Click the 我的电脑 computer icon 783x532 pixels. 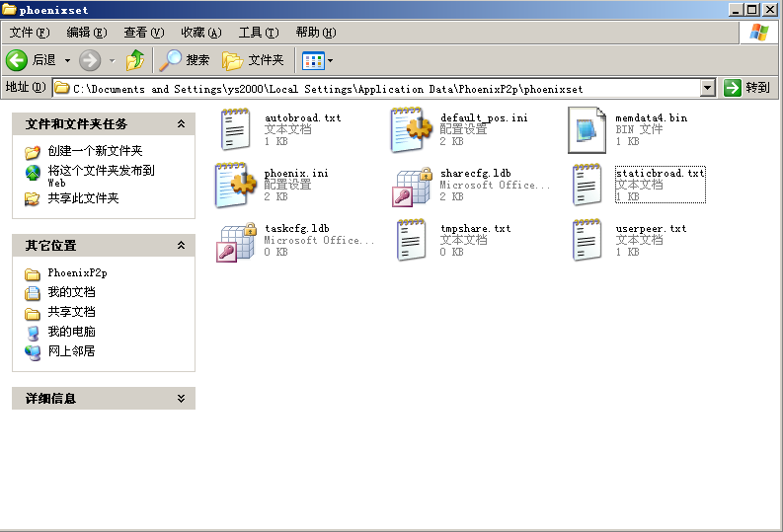33,333
